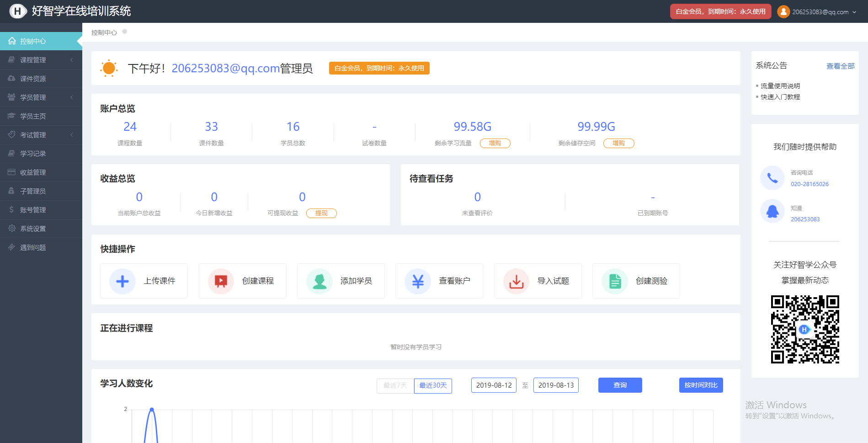Click the green create quiz document icon
The width and height of the screenshot is (868, 443).
[x=615, y=281]
